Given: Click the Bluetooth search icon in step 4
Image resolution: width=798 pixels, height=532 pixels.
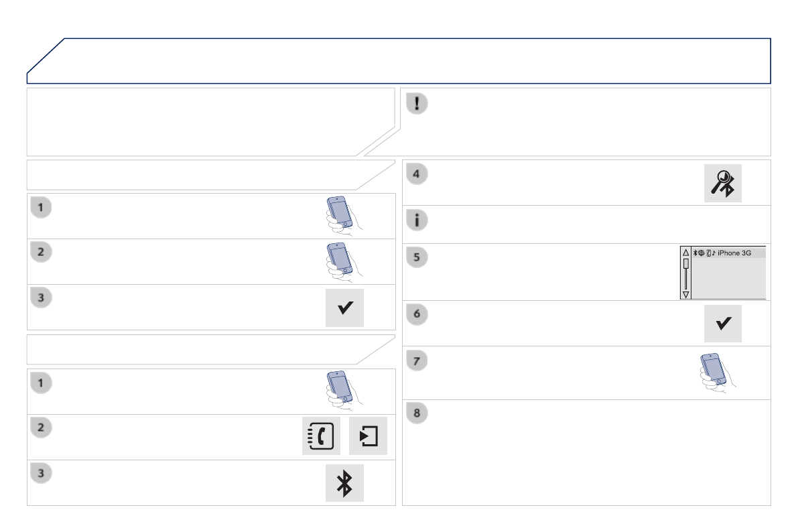Looking at the screenshot, I should pyautogui.click(x=723, y=183).
